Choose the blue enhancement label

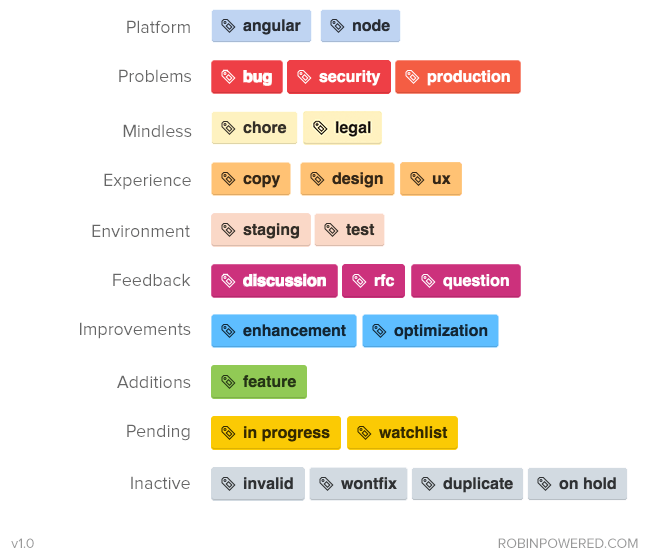283,331
